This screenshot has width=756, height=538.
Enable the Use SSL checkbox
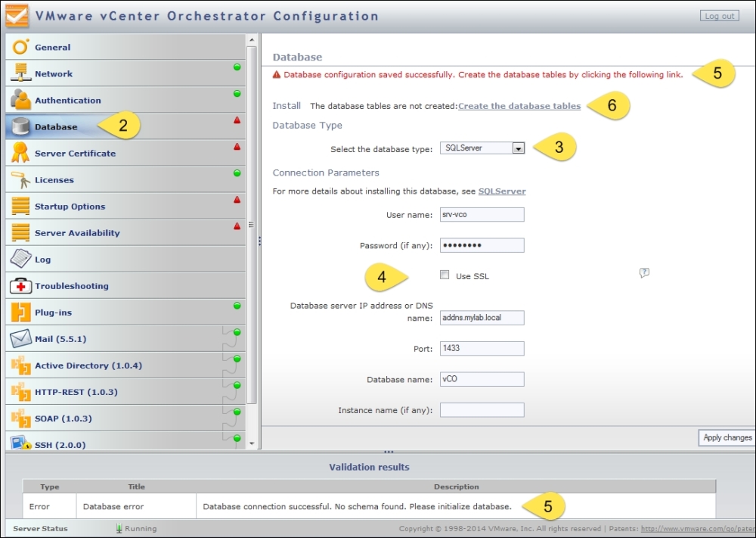click(x=445, y=275)
